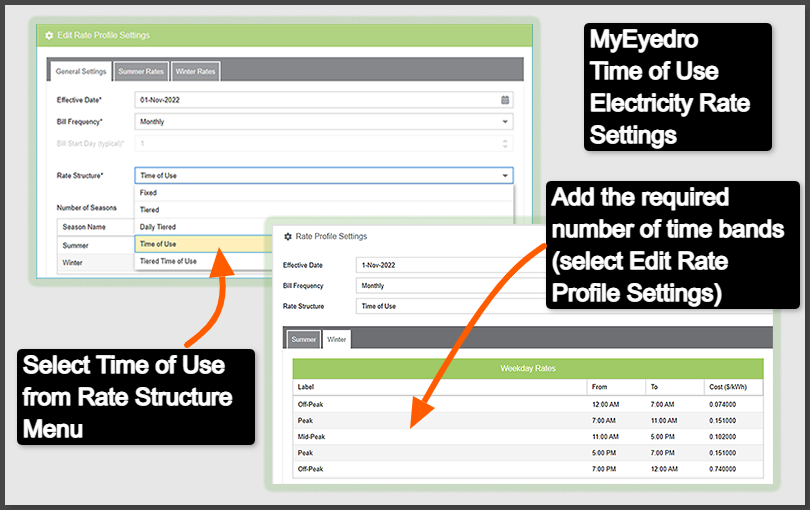Screen dimensions: 810x510
Task: Click the cost value 0.102000
Action: click(x=722, y=437)
